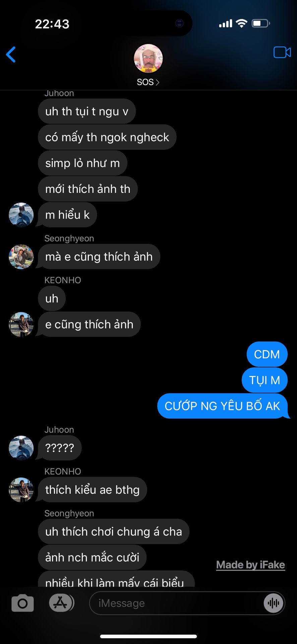
Task: Tap the battery indicator in status bar
Action: (x=261, y=23)
